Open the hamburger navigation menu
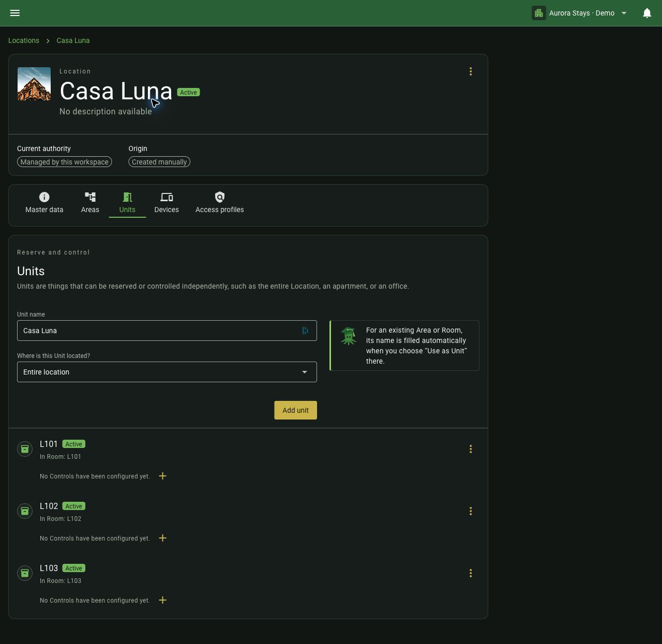This screenshot has height=644, width=662. (x=15, y=13)
